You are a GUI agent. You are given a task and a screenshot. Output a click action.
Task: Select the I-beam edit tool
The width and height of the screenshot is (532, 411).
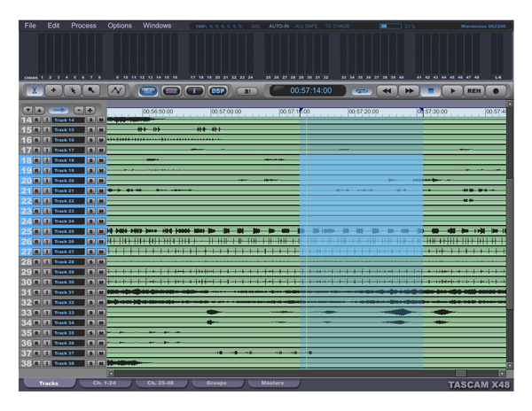[35, 90]
